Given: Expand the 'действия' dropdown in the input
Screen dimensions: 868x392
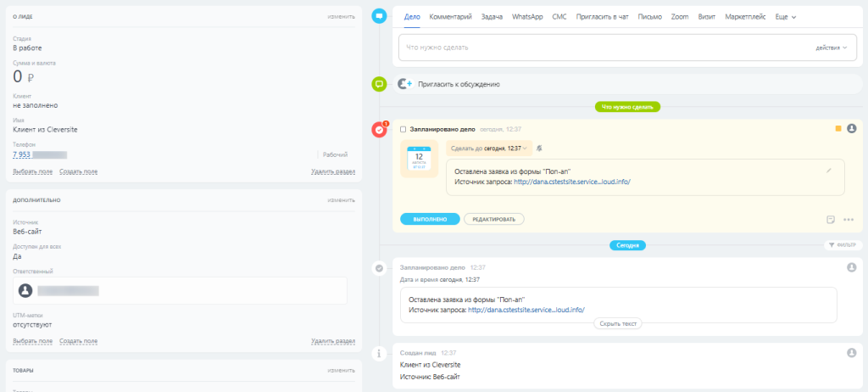Looking at the screenshot, I should pos(831,48).
